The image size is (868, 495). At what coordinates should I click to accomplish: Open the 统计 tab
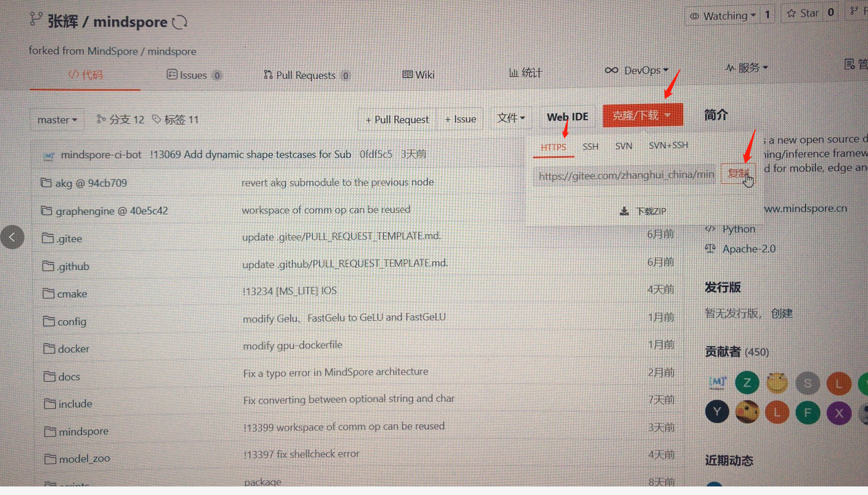click(x=526, y=73)
